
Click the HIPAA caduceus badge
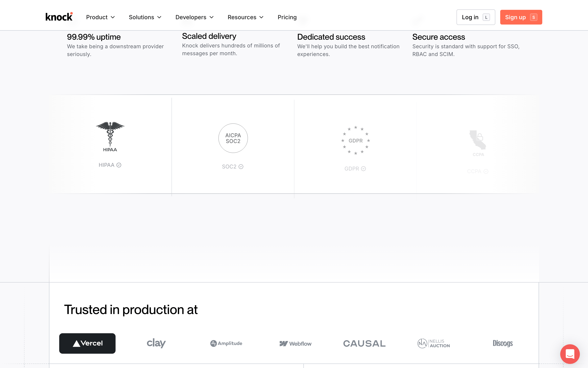tap(110, 137)
